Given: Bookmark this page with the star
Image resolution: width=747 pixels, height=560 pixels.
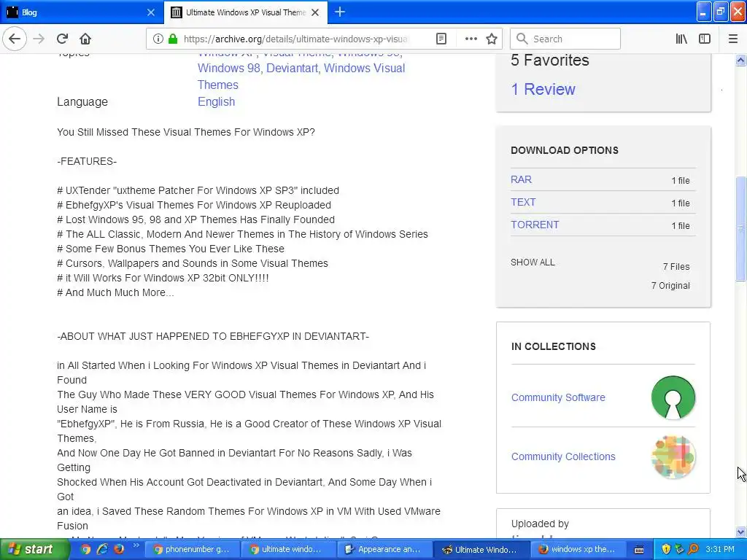Looking at the screenshot, I should pos(492,39).
